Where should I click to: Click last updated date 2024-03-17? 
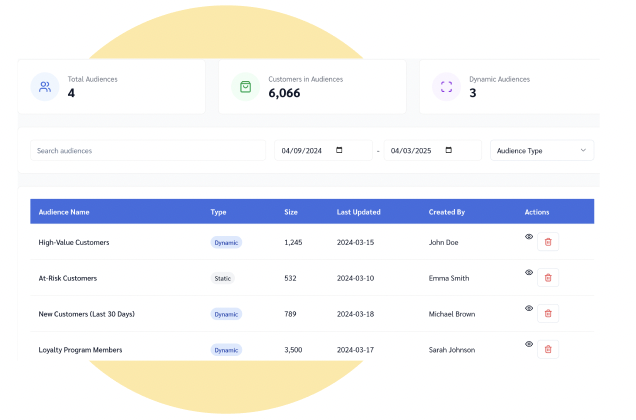tap(355, 349)
